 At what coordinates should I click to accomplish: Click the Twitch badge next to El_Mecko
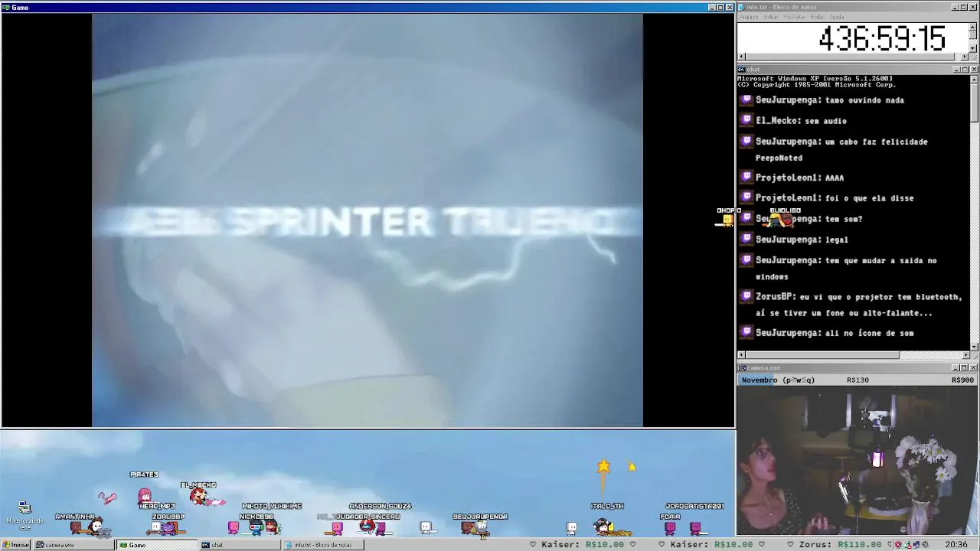point(747,120)
